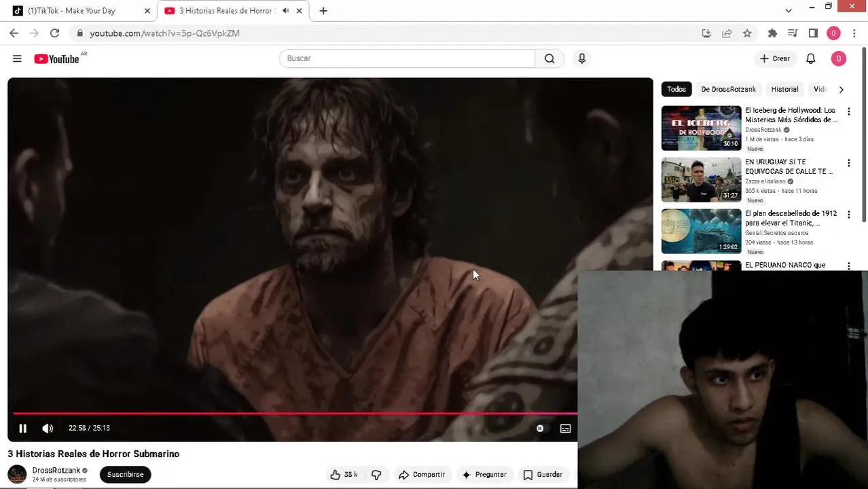Image resolution: width=868 pixels, height=489 pixels.
Task: Go back in browser history
Action: (14, 33)
